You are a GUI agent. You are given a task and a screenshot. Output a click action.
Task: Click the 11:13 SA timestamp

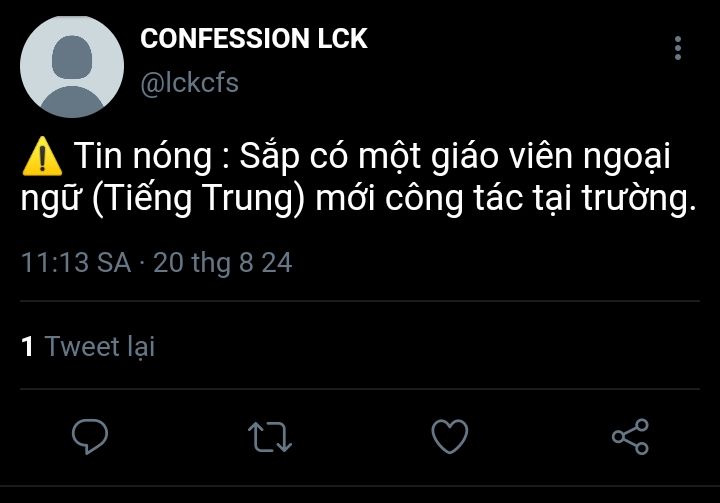click(x=75, y=263)
